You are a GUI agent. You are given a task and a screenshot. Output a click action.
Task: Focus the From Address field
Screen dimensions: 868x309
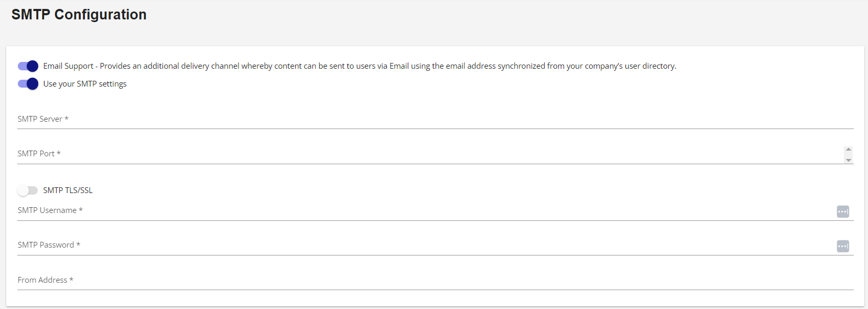pos(435,281)
